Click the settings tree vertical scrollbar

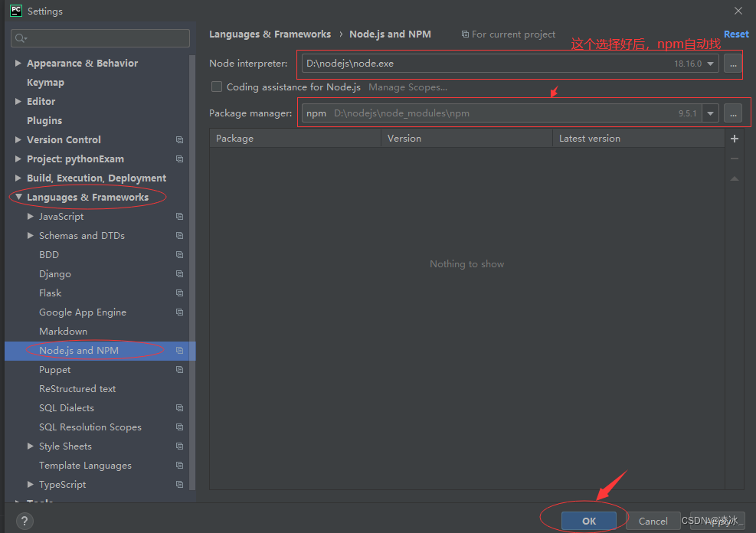(192, 273)
